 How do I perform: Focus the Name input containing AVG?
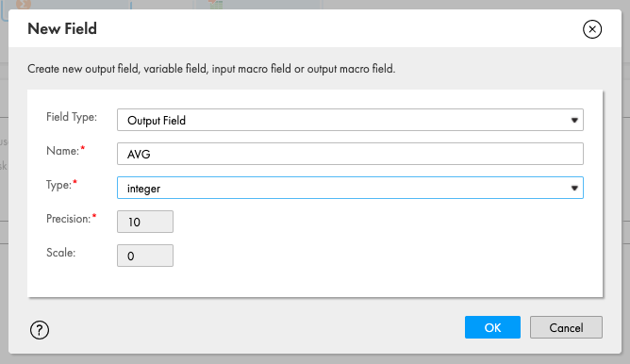350,154
